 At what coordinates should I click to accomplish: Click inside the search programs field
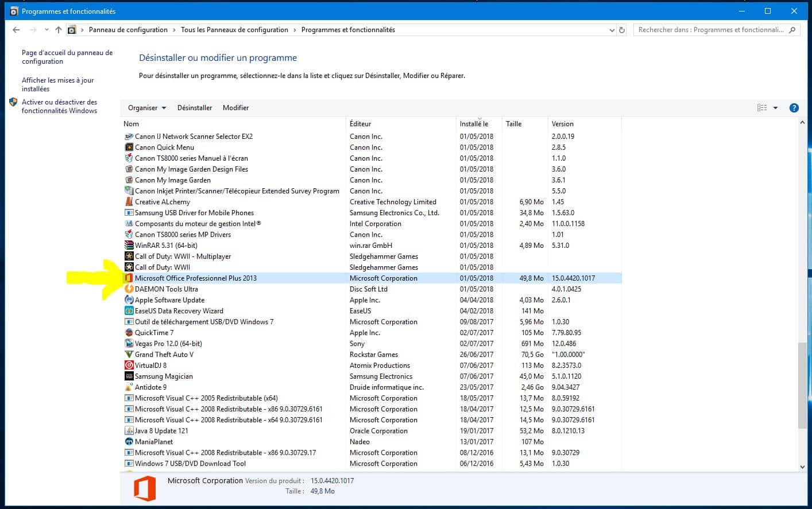[x=706, y=29]
